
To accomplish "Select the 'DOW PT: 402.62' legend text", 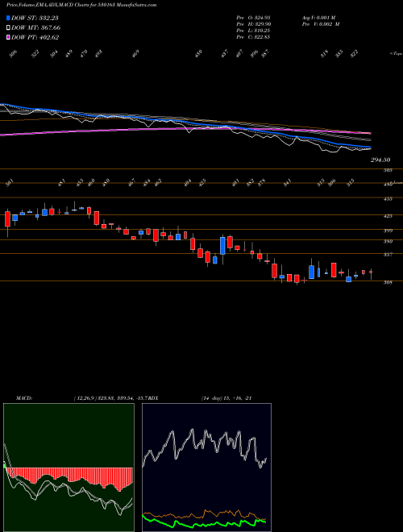I will click(35, 38).
